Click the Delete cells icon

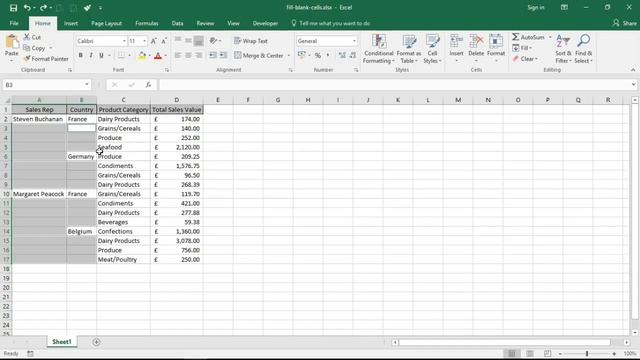476,42
